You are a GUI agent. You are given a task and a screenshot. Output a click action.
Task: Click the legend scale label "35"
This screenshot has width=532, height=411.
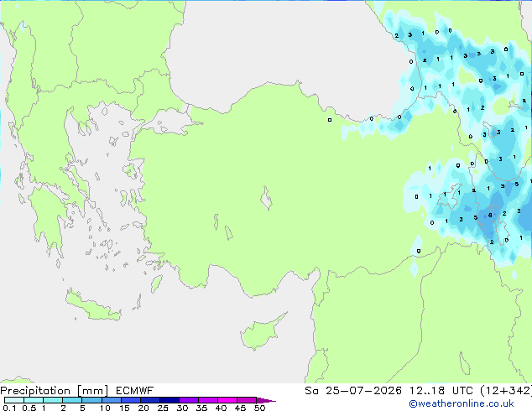(201, 408)
